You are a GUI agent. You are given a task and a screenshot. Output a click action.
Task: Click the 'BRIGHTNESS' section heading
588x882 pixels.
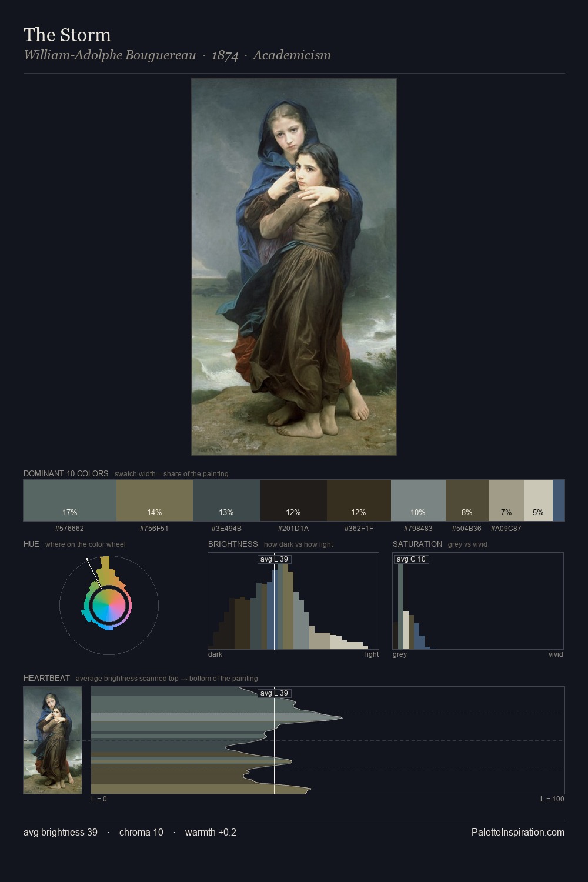[233, 544]
